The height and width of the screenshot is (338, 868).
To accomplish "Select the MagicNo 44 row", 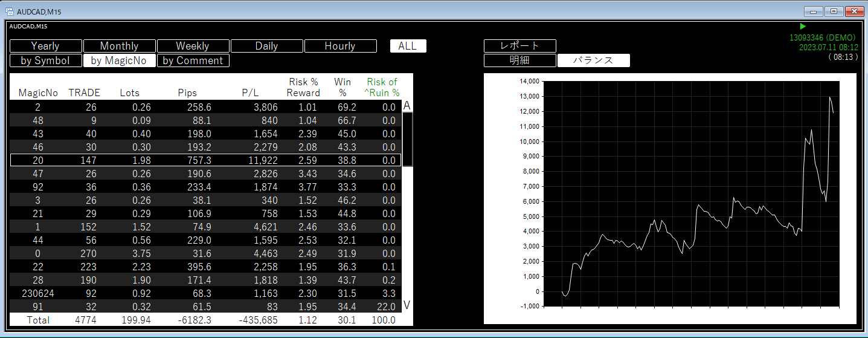I will pos(205,240).
